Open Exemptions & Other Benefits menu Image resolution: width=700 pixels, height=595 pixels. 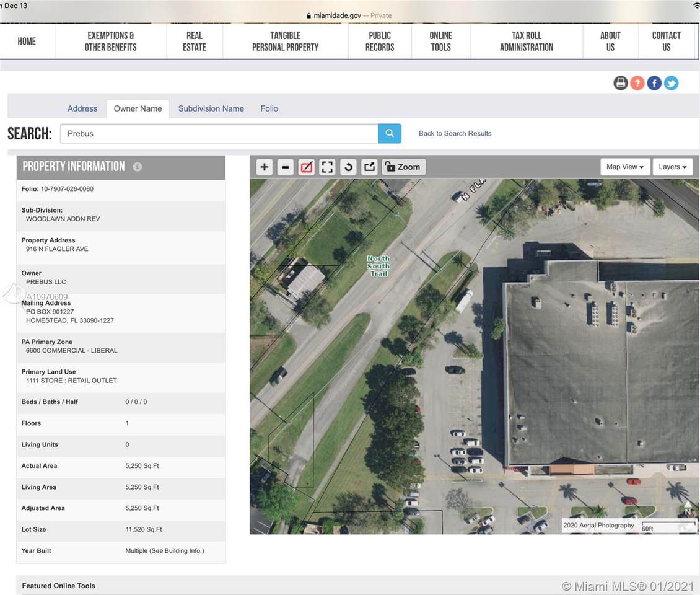tap(111, 42)
